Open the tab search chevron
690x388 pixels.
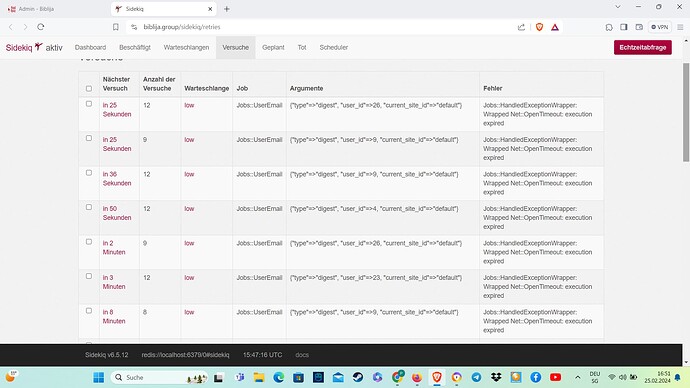click(x=618, y=7)
